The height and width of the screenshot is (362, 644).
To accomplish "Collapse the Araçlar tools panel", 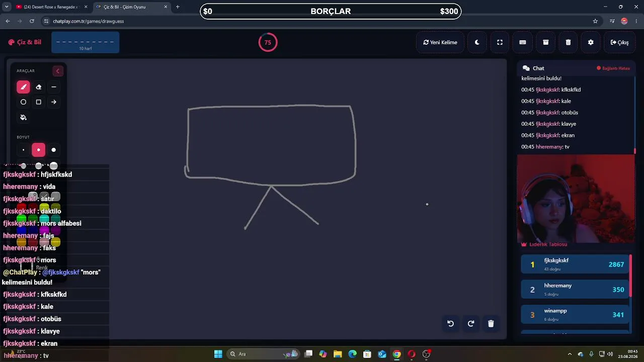I will pos(57,71).
